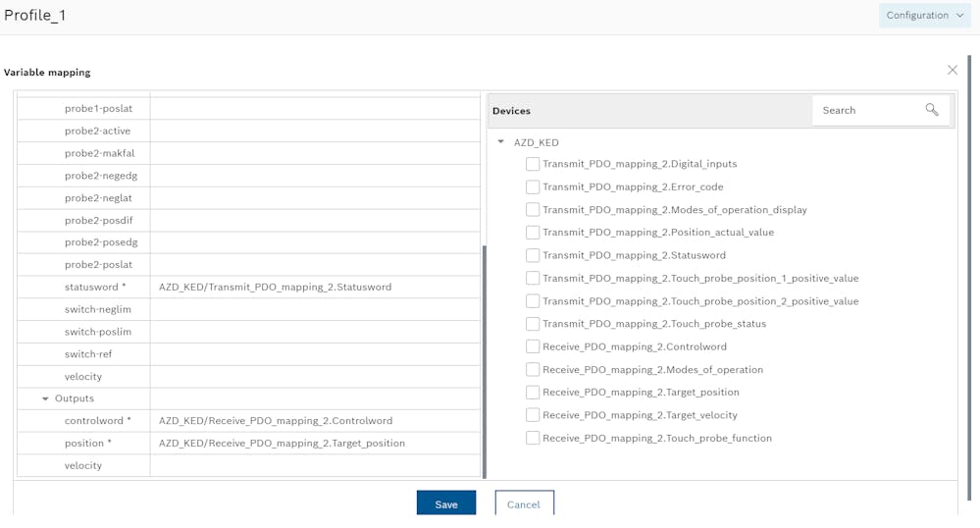Image resolution: width=980 pixels, height=528 pixels.
Task: Tick Transmit_PDO_mapping_2.Statusword checkbox
Action: (x=533, y=255)
